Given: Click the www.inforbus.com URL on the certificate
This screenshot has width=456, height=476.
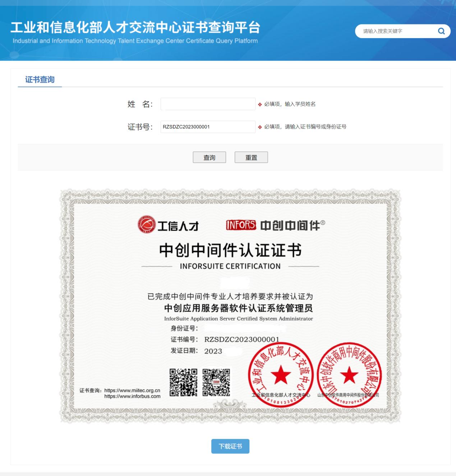Looking at the screenshot, I should coord(132,396).
